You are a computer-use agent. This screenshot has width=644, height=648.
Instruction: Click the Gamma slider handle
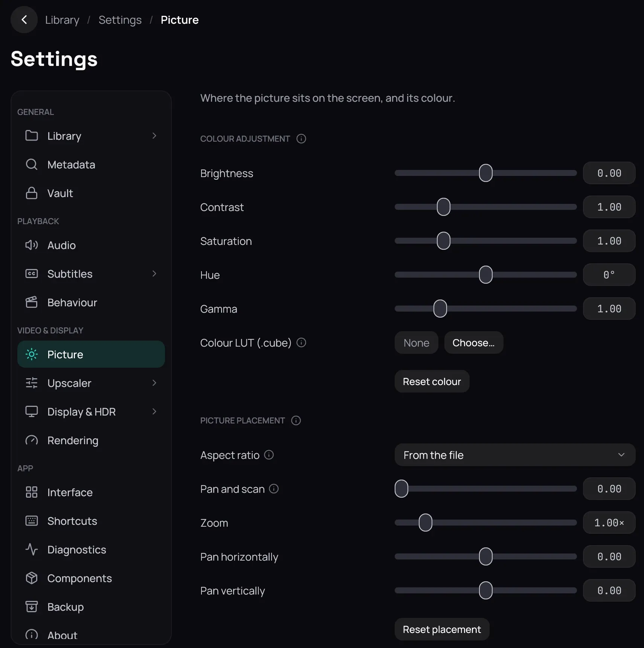[x=440, y=309]
